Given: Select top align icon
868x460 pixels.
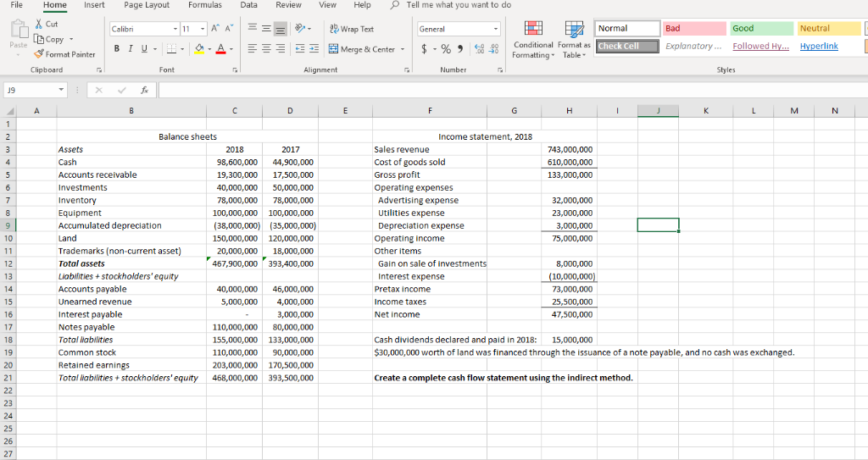Looking at the screenshot, I should 253,28.
